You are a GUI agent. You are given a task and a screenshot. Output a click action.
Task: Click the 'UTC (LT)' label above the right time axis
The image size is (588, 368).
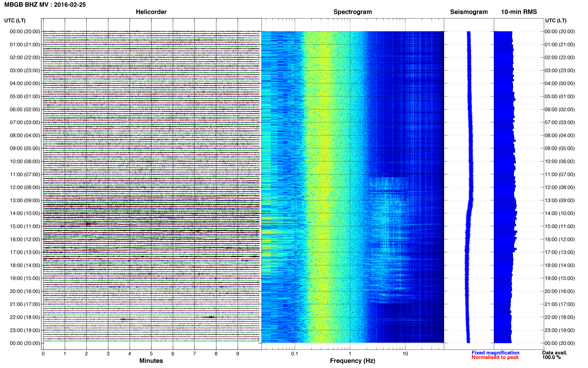[556, 20]
